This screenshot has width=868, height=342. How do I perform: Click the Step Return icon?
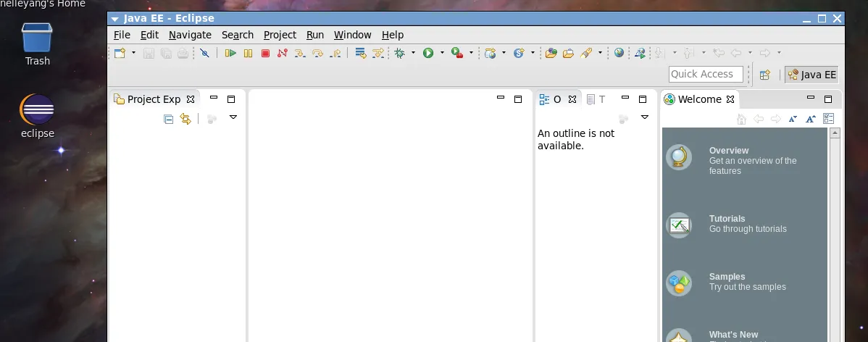tap(335, 53)
